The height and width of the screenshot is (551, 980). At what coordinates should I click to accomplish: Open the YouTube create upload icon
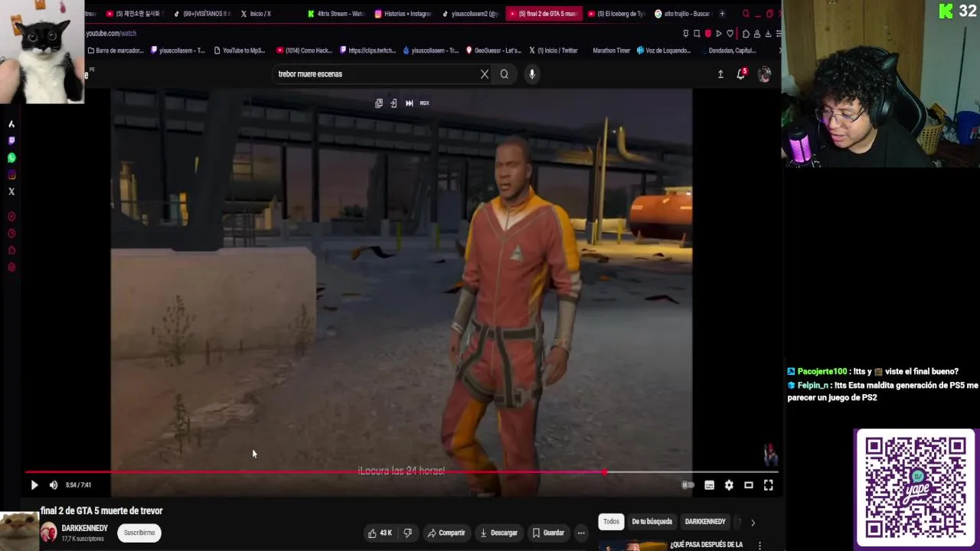tap(720, 74)
